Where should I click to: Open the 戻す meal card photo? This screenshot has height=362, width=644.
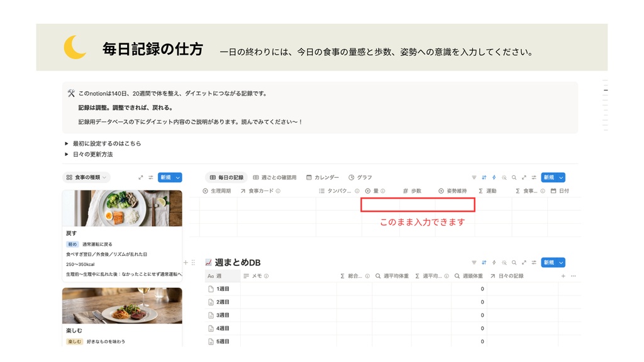click(x=122, y=208)
